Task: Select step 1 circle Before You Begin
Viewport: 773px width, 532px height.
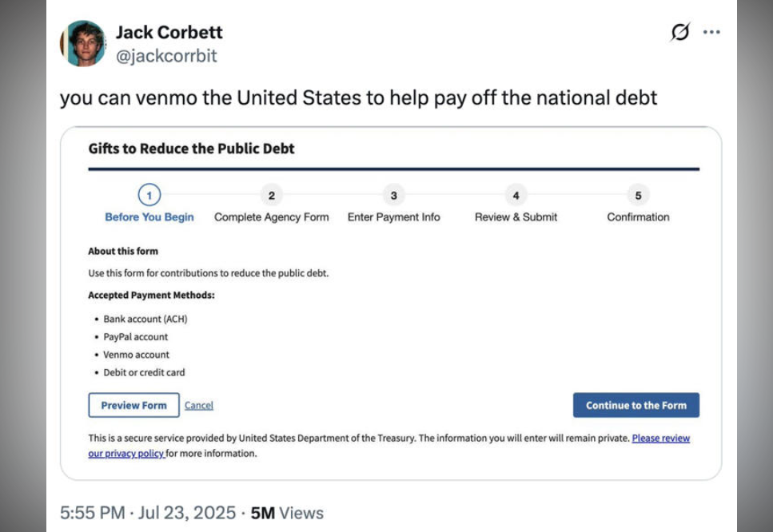Action: click(149, 195)
